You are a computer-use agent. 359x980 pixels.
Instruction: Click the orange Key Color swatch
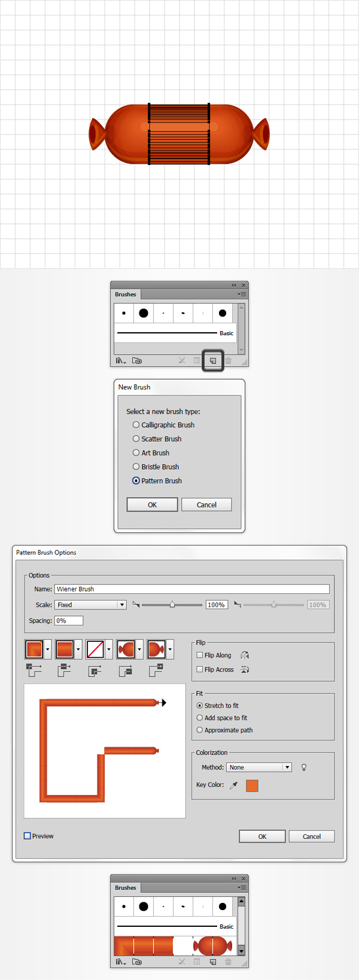pos(252,785)
